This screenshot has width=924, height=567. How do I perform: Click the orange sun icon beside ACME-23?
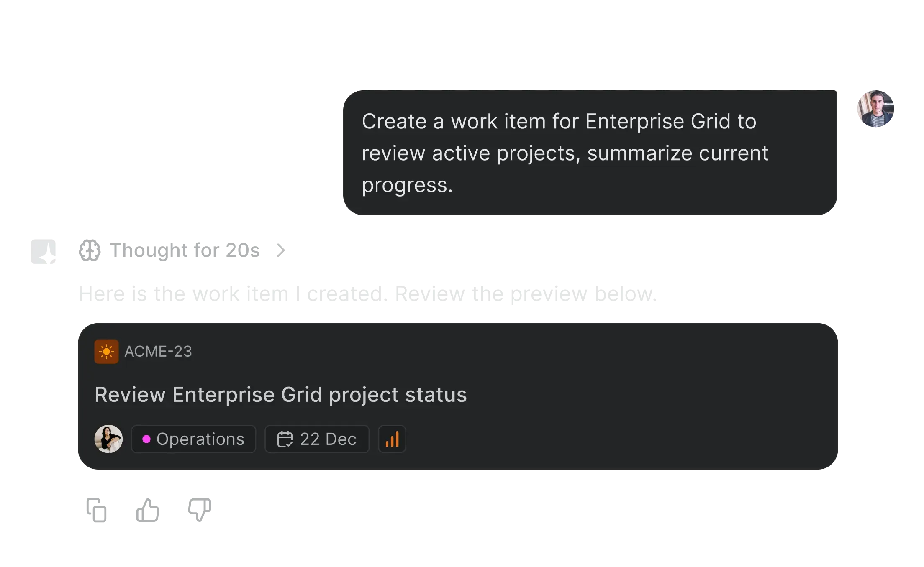click(107, 352)
